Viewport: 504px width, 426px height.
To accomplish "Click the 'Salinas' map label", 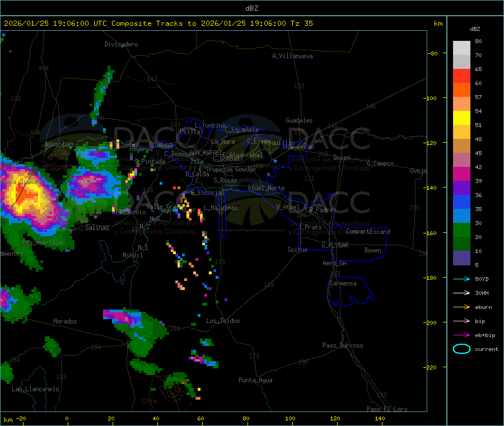I will 97,227.
